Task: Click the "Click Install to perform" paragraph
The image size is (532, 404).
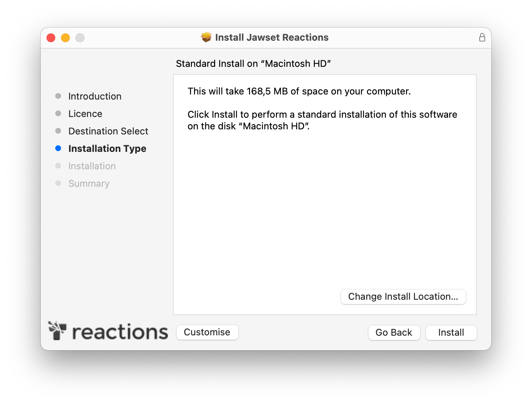Action: click(322, 120)
